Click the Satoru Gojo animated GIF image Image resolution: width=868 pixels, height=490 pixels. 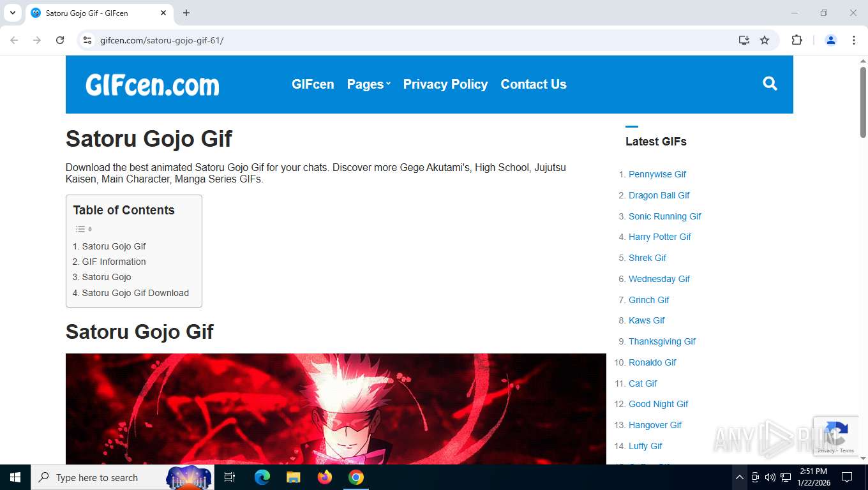(x=336, y=409)
